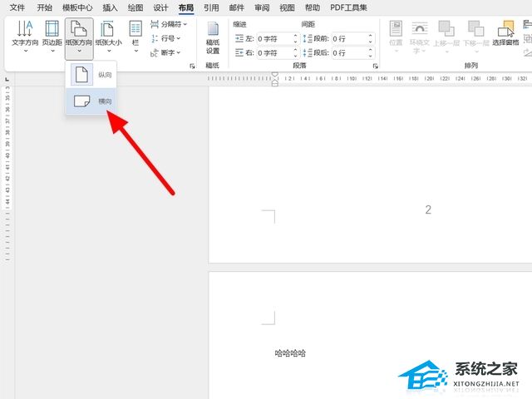Click the Paper Orientation (纸张方向) button
This screenshot has height=399, width=532.
(x=80, y=35)
